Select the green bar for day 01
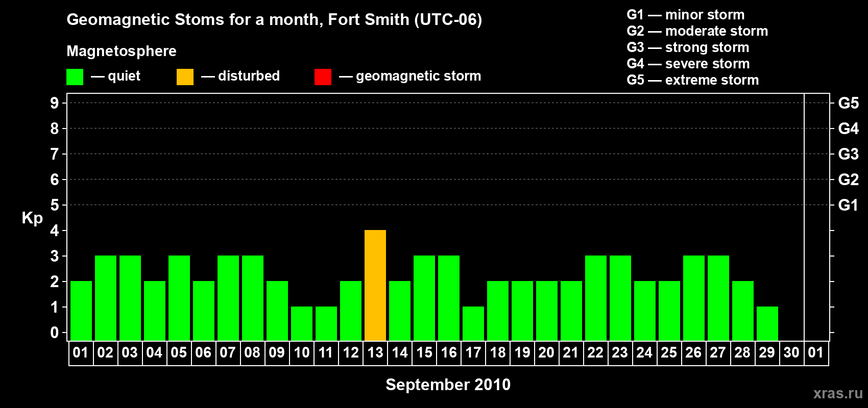 [81, 311]
